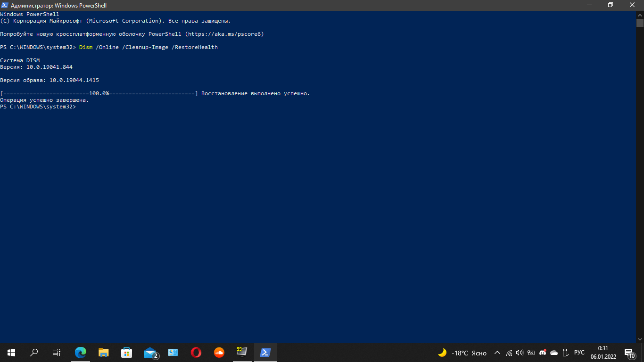Minimize the PowerShell window
The width and height of the screenshot is (644, 362).
pos(589,5)
